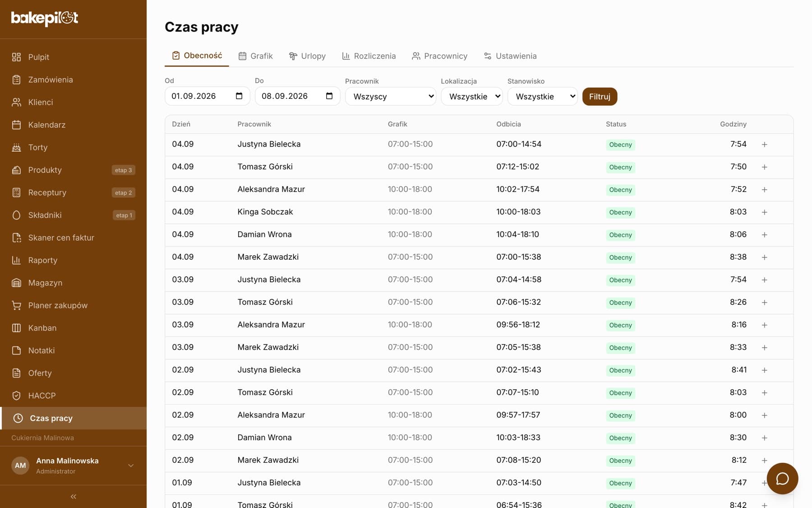
Task: Open calendar picker in Do date field
Action: point(329,96)
